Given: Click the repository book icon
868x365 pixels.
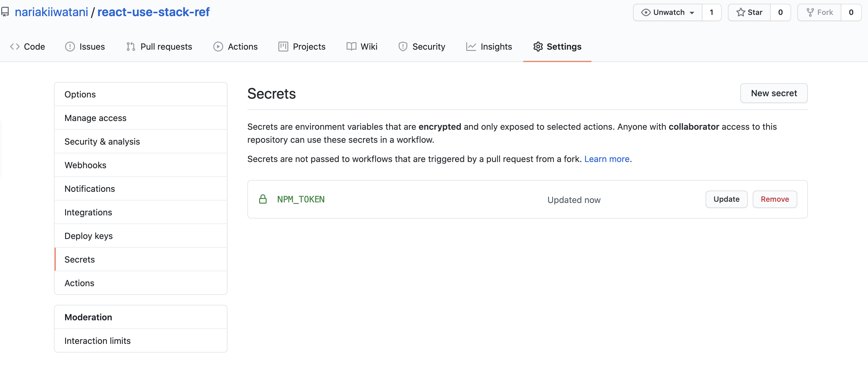Looking at the screenshot, I should tap(5, 12).
